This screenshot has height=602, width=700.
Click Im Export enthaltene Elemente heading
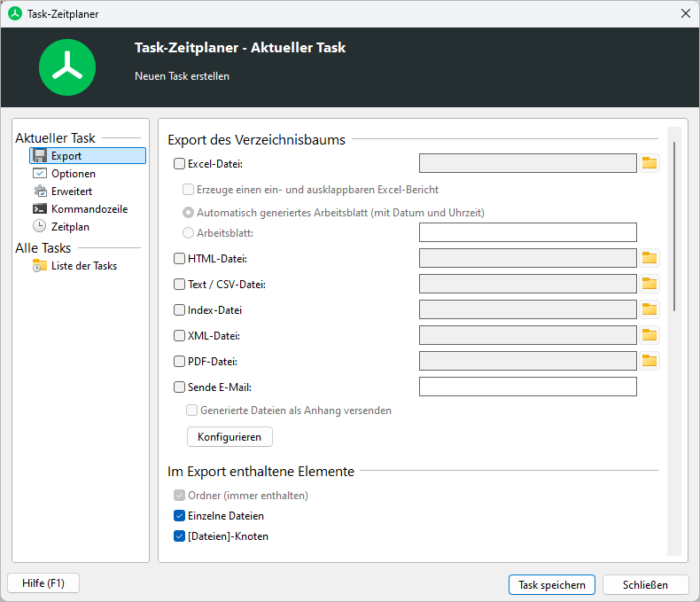261,471
